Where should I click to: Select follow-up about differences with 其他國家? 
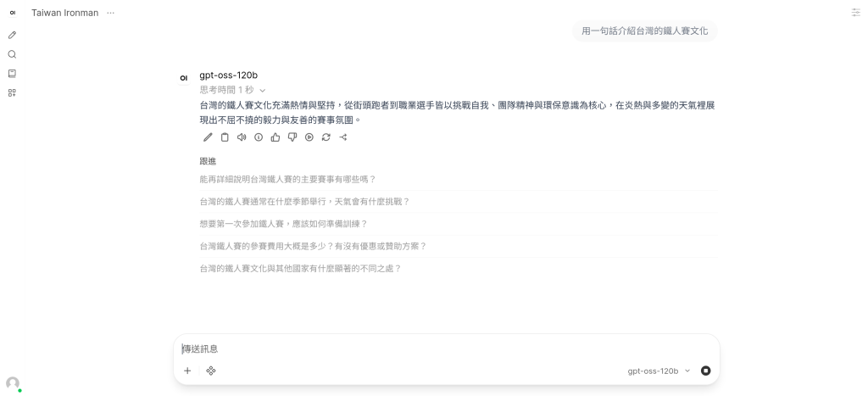click(459, 269)
